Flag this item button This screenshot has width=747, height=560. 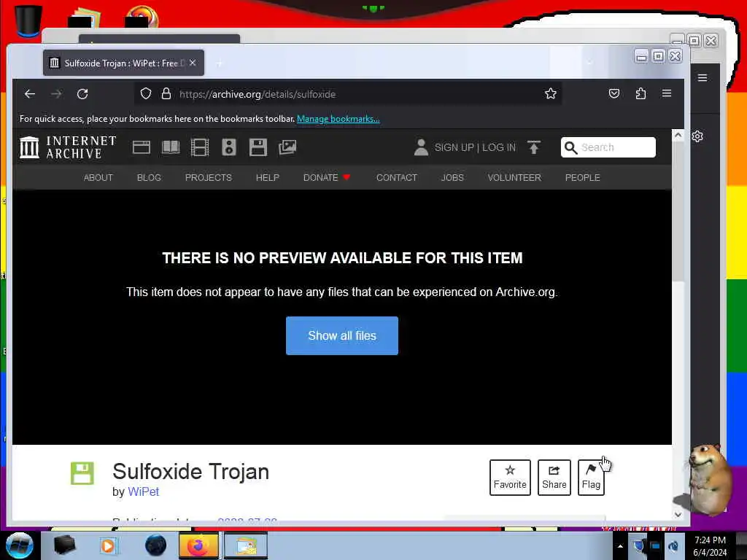[591, 477]
